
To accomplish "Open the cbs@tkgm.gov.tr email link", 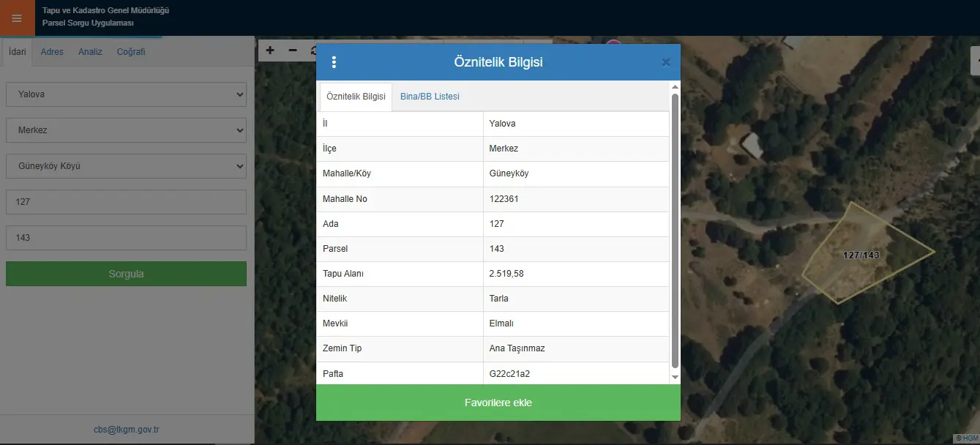I will click(x=127, y=430).
